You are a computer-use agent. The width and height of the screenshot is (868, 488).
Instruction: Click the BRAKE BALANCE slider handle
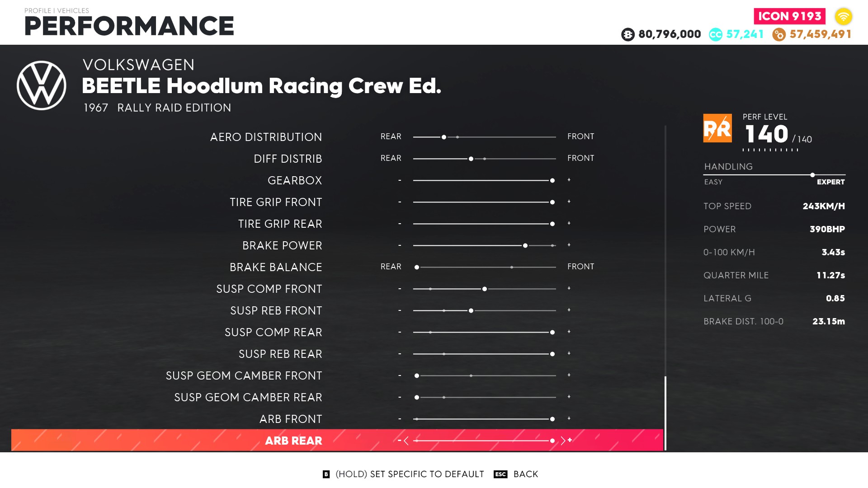[417, 267]
